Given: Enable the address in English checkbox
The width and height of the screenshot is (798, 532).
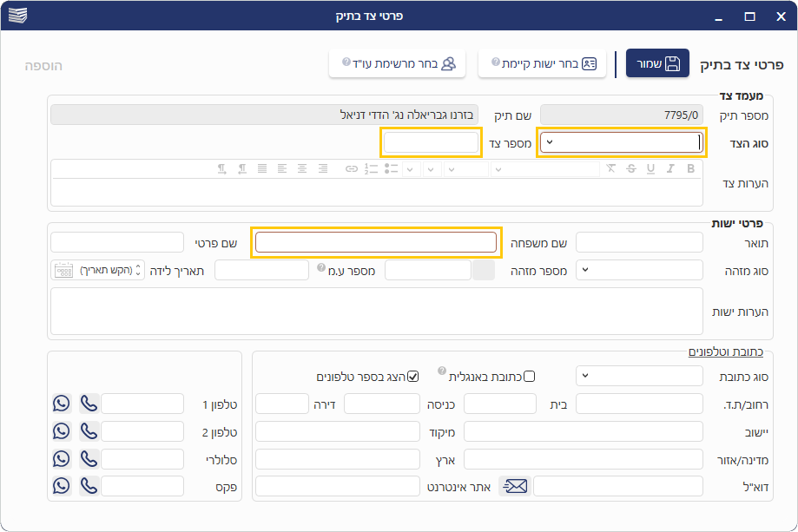Looking at the screenshot, I should coord(529,376).
